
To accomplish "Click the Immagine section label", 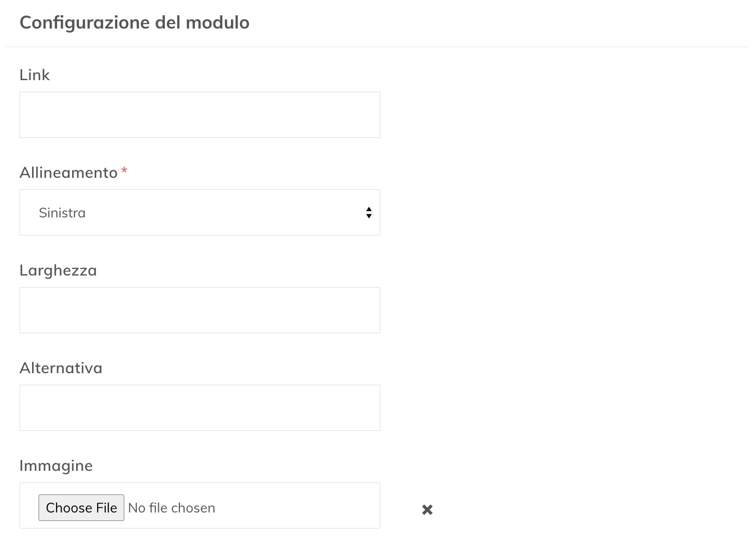I will tap(56, 465).
